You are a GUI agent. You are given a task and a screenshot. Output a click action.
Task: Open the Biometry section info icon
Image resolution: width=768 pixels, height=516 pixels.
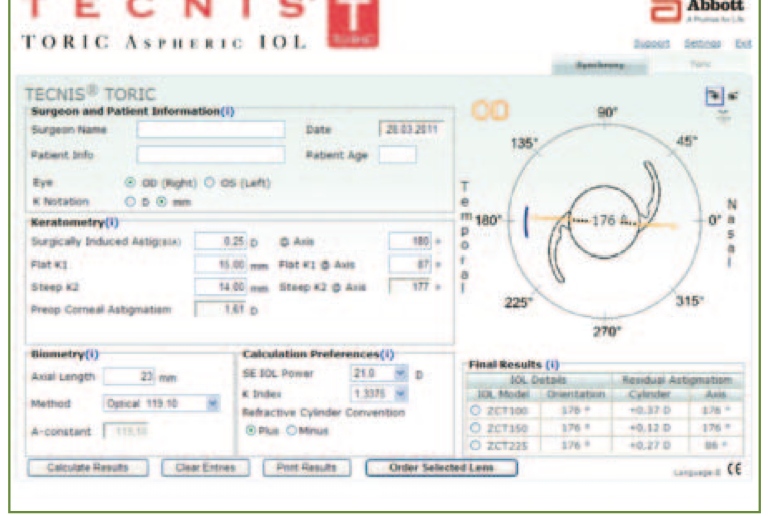tap(92, 354)
